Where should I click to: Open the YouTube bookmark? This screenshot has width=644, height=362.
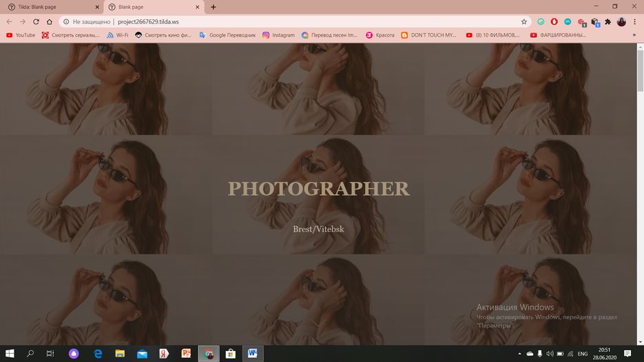21,35
